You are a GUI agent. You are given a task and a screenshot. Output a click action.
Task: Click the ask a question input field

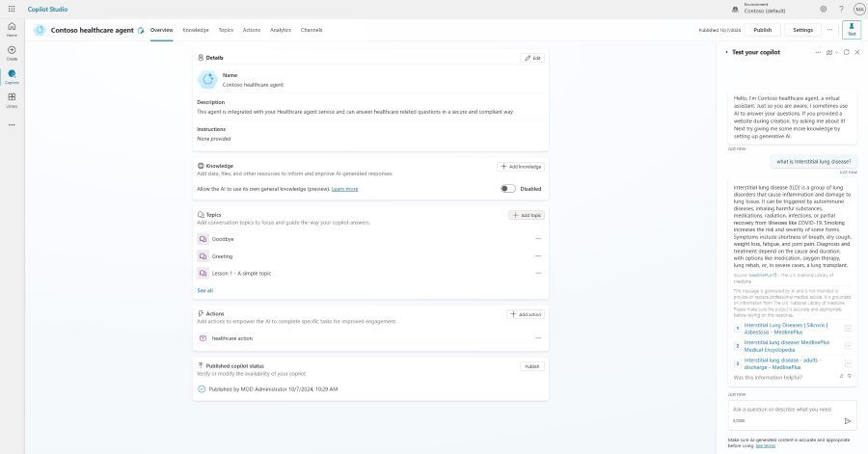[783, 410]
